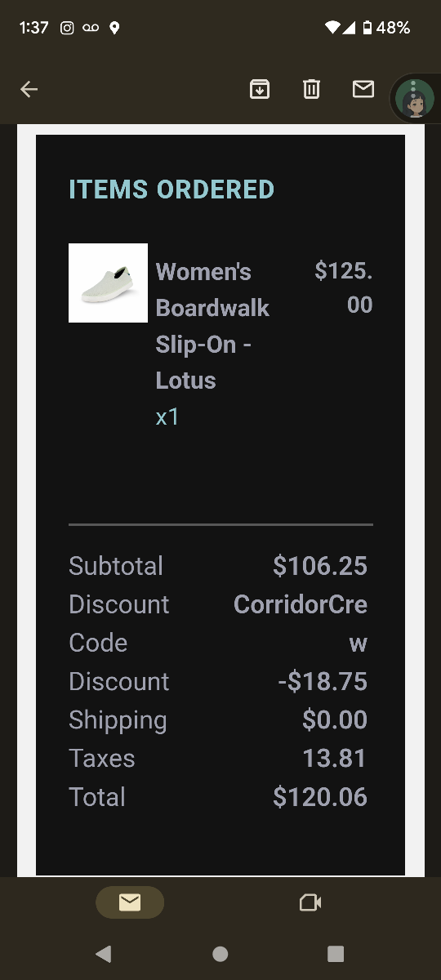Open the slip-on shoe product thumbnail
This screenshot has height=980, width=441.
click(108, 283)
